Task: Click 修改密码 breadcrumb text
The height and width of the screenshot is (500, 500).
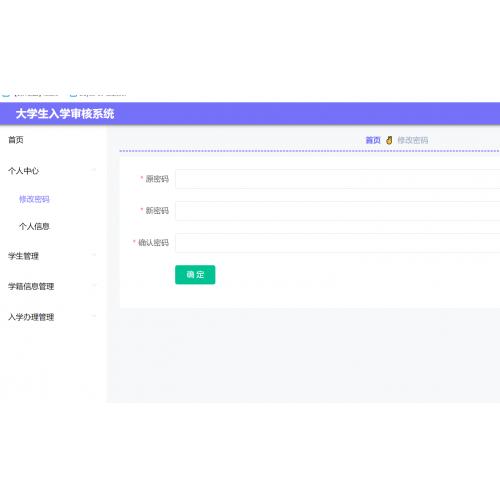Action: tap(413, 140)
